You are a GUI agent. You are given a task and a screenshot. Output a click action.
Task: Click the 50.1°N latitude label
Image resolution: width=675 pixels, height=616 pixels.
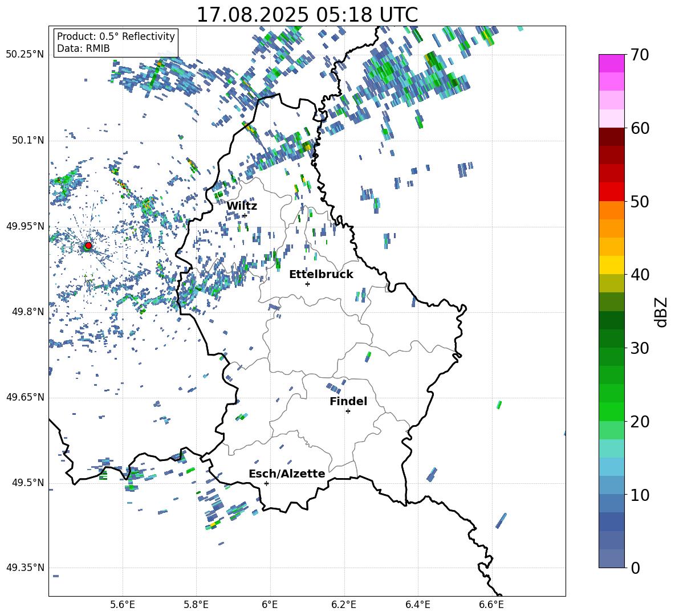27,140
